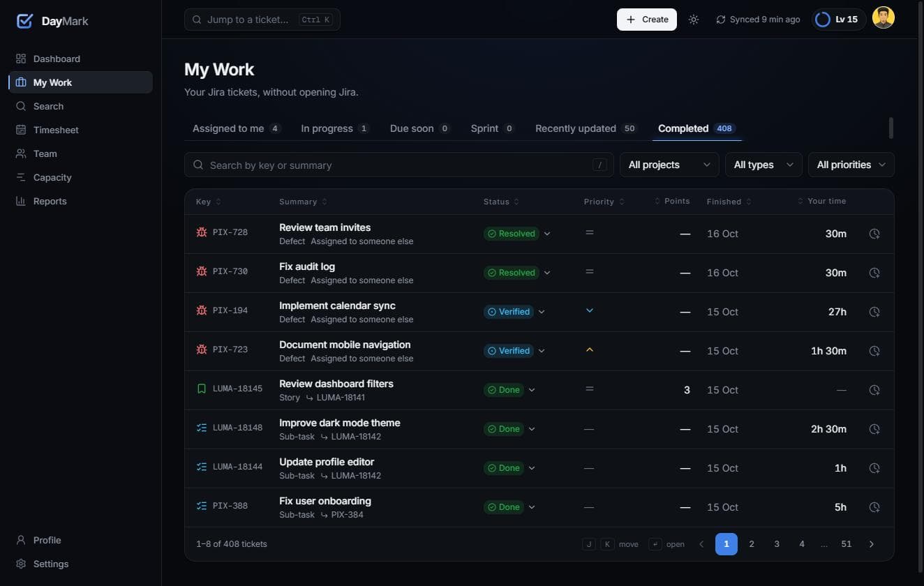This screenshot has width=924, height=586.
Task: Change the Done status of LUMA-18145
Action: click(509, 390)
